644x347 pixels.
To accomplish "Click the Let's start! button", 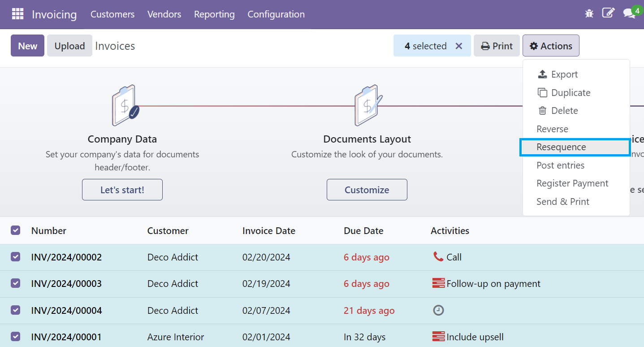I will (122, 190).
